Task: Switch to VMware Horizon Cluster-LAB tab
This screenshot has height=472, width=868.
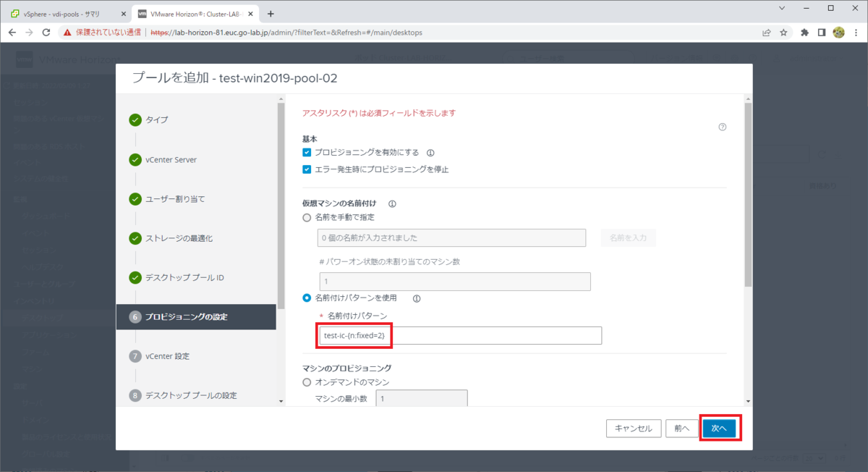Action: 195,14
